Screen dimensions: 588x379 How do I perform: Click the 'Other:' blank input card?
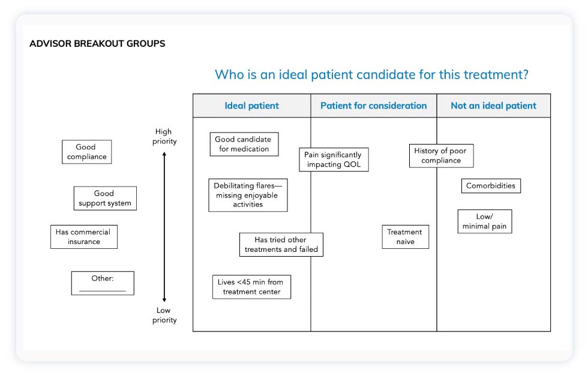pyautogui.click(x=103, y=283)
